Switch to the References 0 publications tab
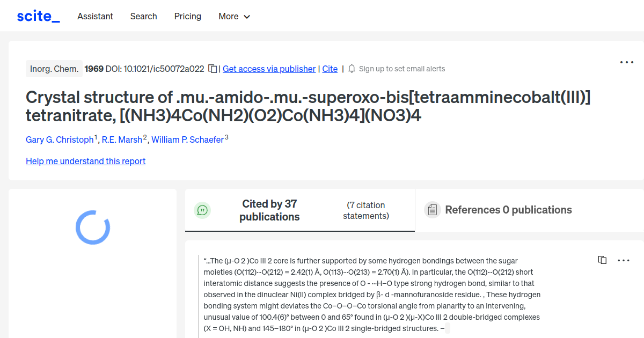This screenshot has height=338, width=644. click(508, 210)
